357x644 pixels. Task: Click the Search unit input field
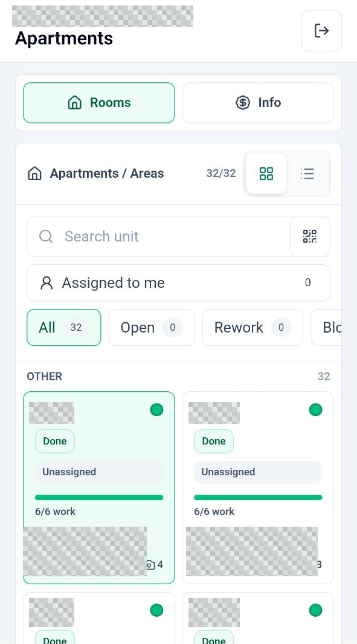tap(158, 236)
